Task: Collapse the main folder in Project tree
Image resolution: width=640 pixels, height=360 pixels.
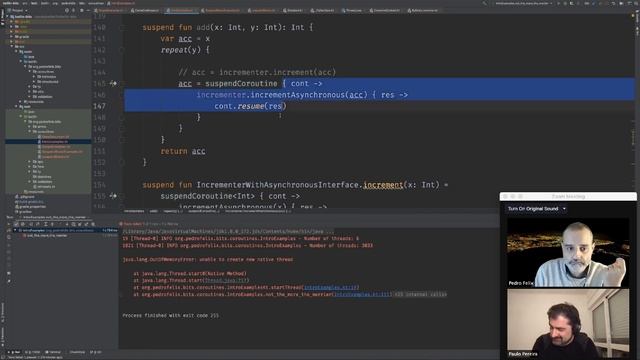Action: (x=16, y=51)
